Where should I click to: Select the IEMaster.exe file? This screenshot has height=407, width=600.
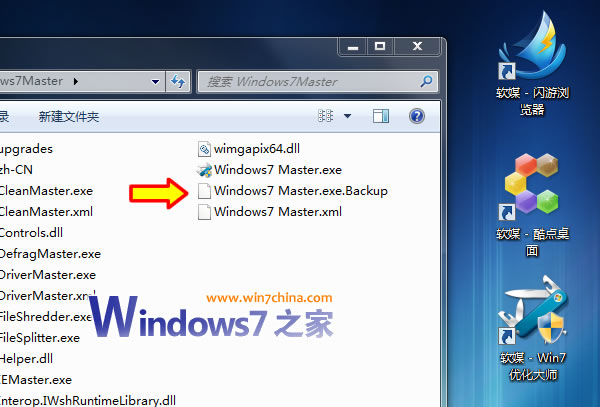(36, 380)
